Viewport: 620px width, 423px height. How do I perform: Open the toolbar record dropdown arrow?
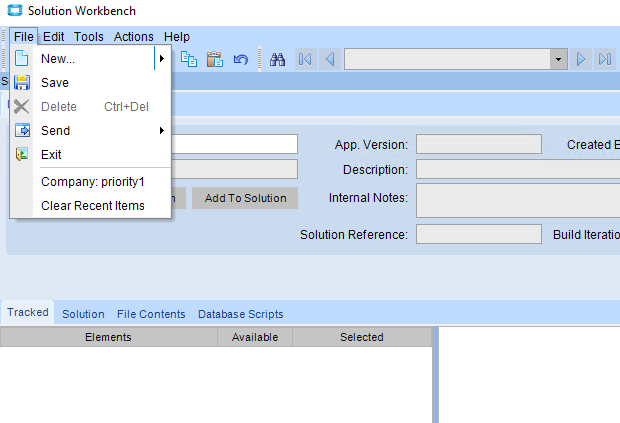point(558,59)
